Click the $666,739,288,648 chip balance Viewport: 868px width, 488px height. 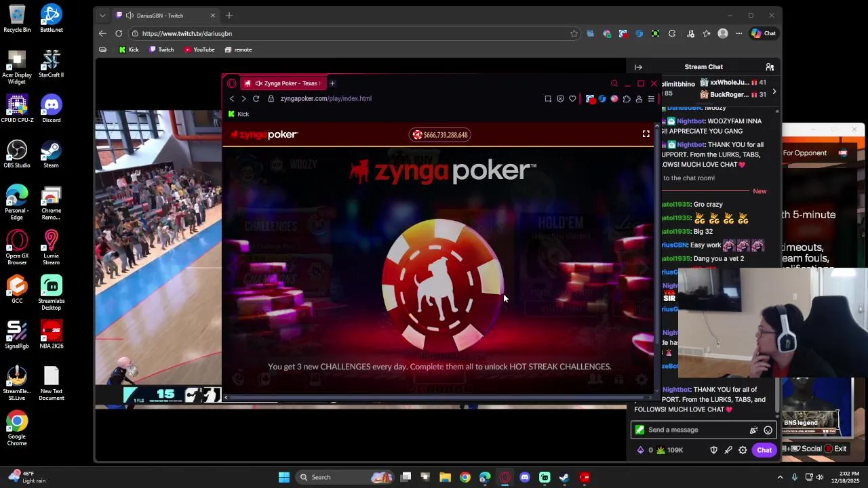point(439,135)
